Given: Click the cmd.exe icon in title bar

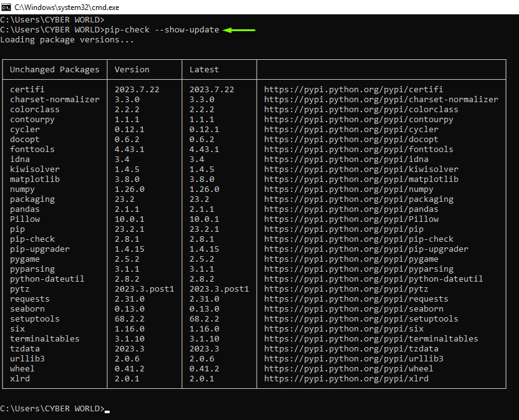Looking at the screenshot, I should click(x=6, y=7).
